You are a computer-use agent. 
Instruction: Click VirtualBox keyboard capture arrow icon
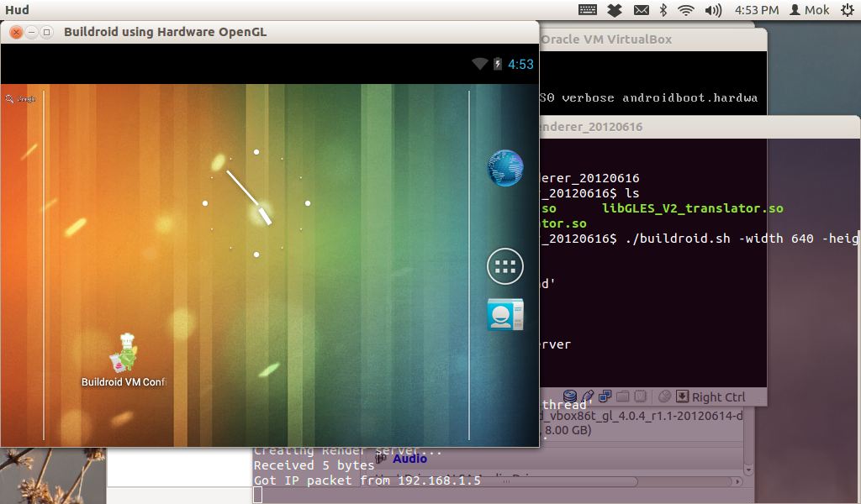point(682,396)
